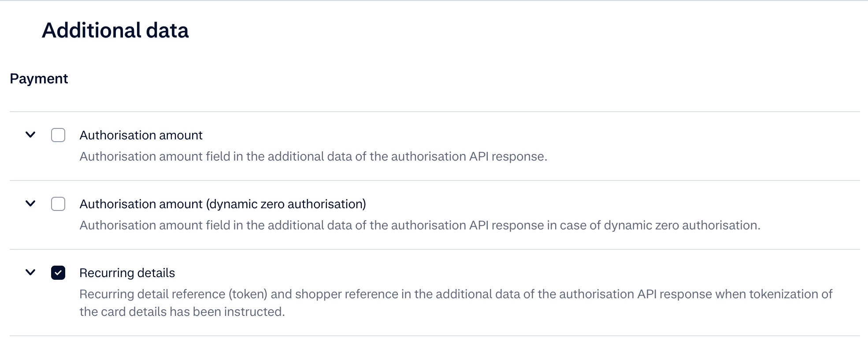Viewport: 868px width, 338px height.
Task: Uncheck the Recurring details checkbox
Action: click(x=58, y=273)
